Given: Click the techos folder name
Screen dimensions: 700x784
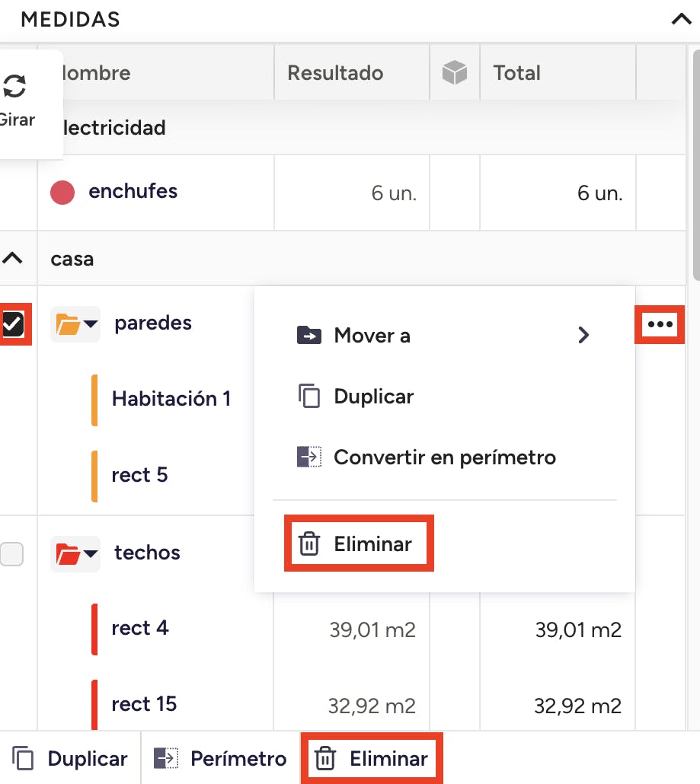Looking at the screenshot, I should click(x=147, y=553).
